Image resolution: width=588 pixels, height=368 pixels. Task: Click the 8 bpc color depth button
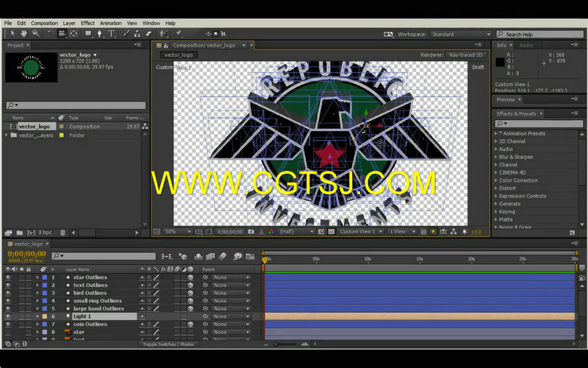(45, 233)
